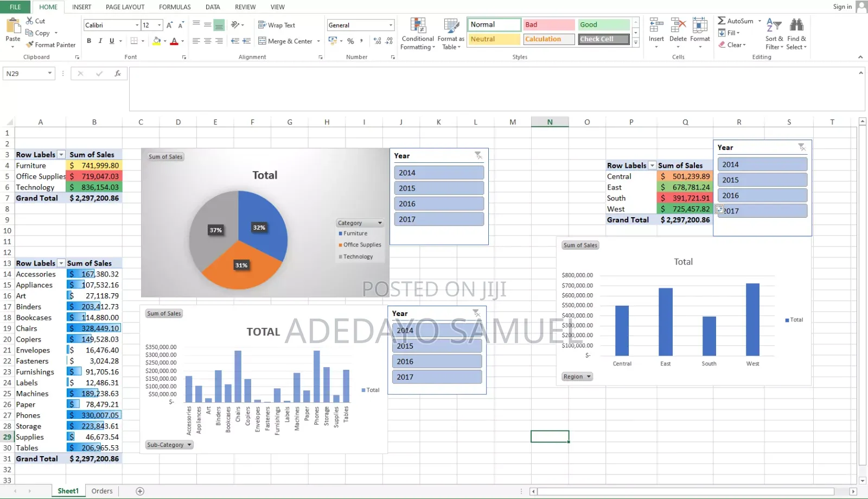Toggle 2015 in region Year slicer
Screen dimensions: 868x499
point(762,180)
